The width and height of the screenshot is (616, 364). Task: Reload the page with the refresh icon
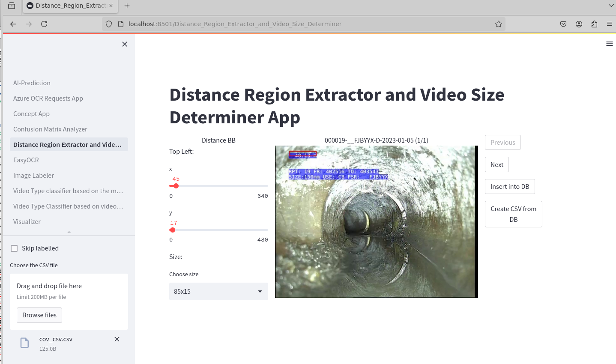44,24
